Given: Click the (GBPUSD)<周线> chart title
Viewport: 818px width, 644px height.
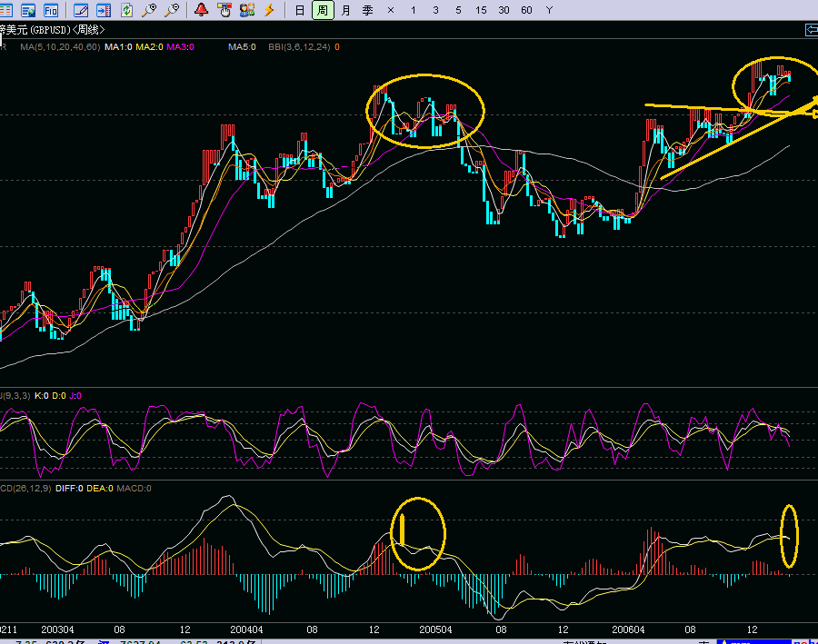Looking at the screenshot, I should (x=67, y=30).
